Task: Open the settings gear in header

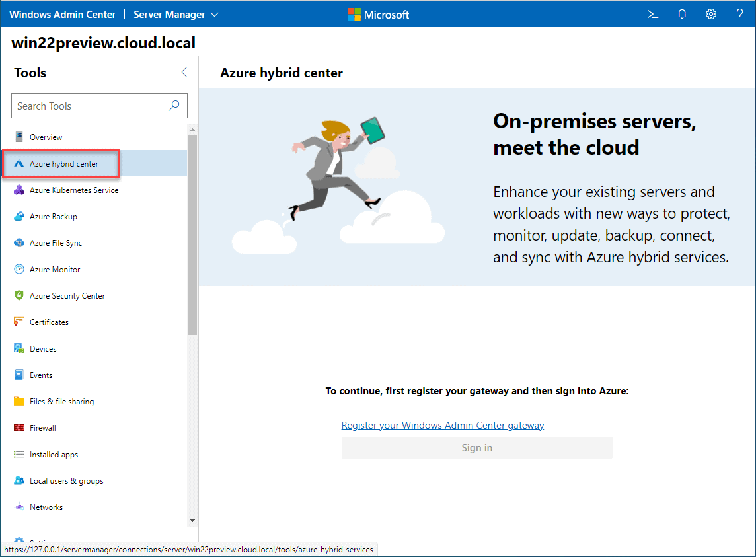Action: click(x=710, y=15)
